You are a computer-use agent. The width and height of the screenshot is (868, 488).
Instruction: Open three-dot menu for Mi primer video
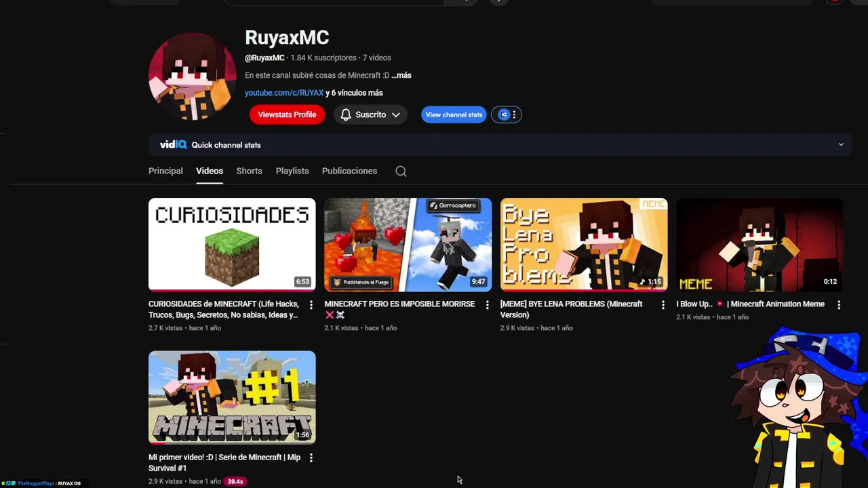coord(311,458)
